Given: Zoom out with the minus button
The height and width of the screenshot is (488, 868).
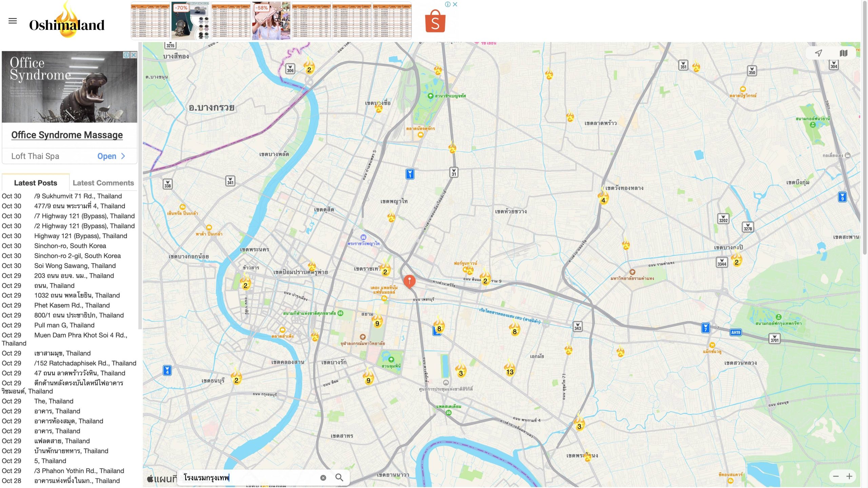Looking at the screenshot, I should coord(836,476).
